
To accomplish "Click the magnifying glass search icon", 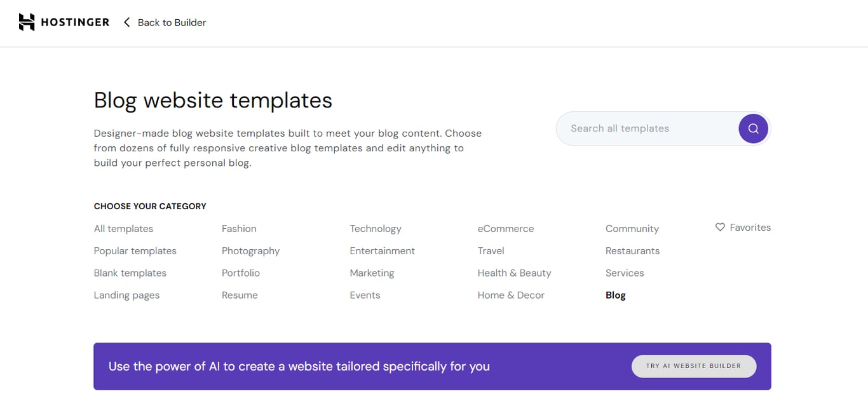I will point(753,128).
